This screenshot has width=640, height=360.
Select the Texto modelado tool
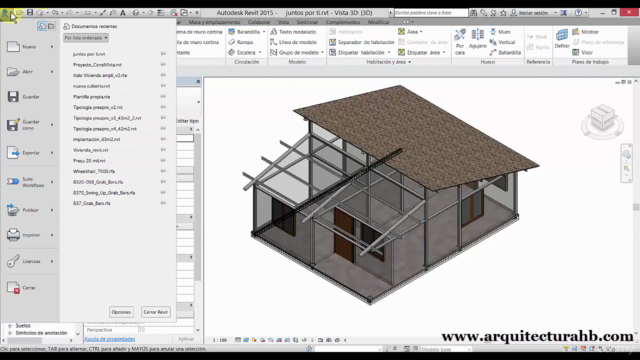(293, 31)
